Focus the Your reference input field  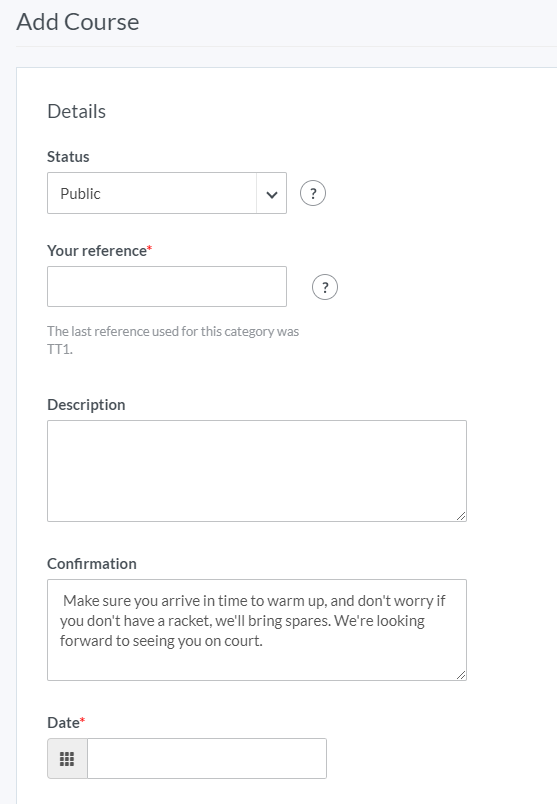[167, 287]
